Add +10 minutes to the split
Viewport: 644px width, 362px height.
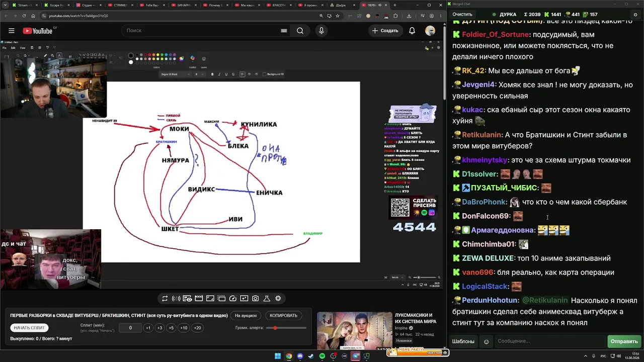[184, 328]
